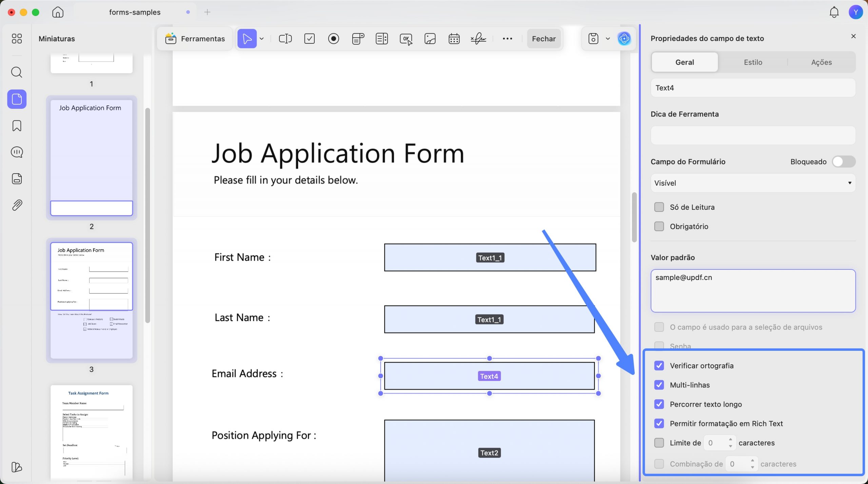Image resolution: width=868 pixels, height=484 pixels.
Task: Toggle the Bloqueado switch
Action: [843, 162]
